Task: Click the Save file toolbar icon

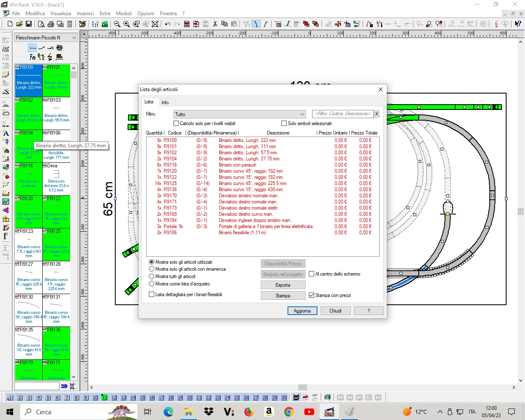Action: tap(28, 24)
